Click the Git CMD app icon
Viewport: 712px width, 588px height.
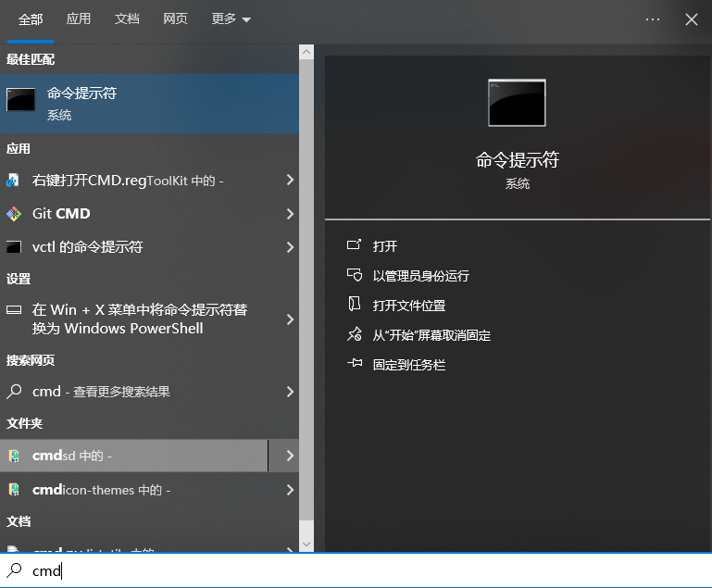[x=14, y=214]
